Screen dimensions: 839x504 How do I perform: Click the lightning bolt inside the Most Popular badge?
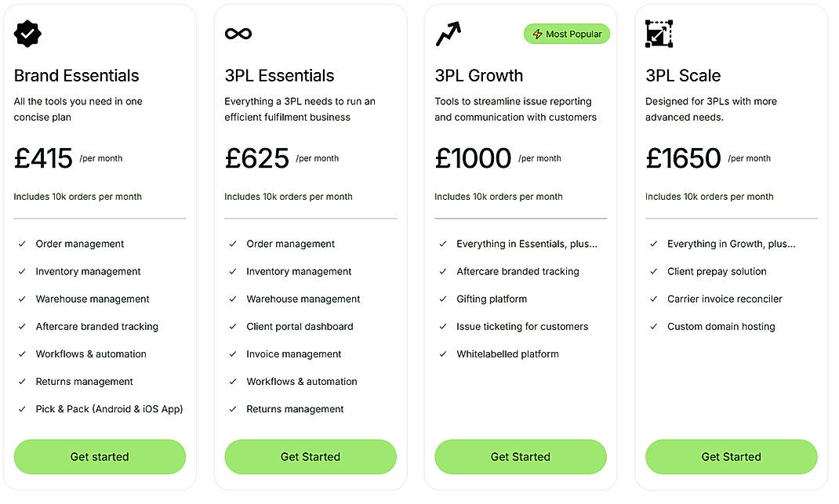[536, 34]
